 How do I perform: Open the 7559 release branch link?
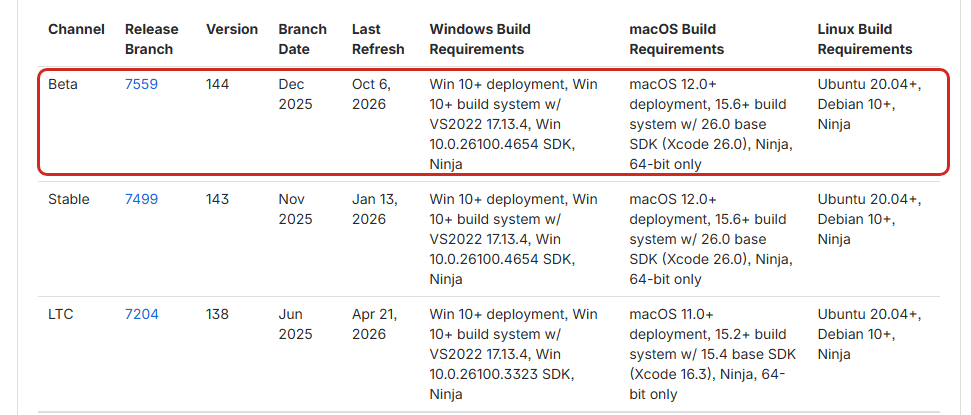[x=141, y=84]
